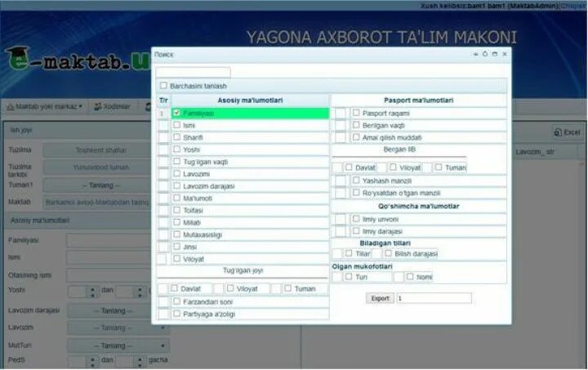The width and height of the screenshot is (588, 370).
Task: Open the Tuzilma tarkibi dropdown showing Yunusobod tuman
Action: [x=97, y=167]
